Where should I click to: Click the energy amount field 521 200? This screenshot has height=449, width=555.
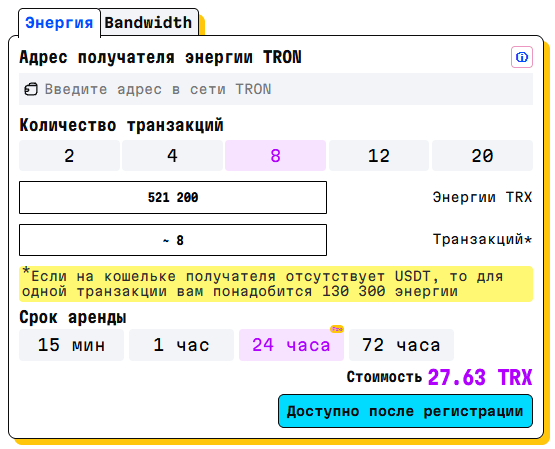pos(173,197)
